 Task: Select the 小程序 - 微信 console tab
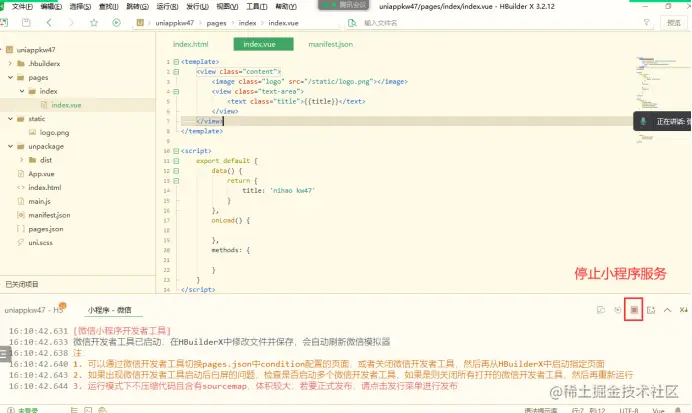pos(109,310)
